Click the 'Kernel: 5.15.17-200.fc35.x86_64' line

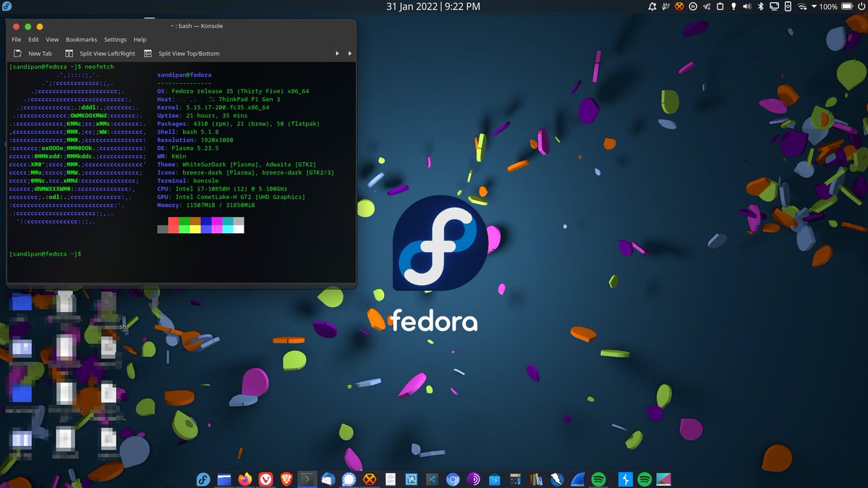coord(213,107)
